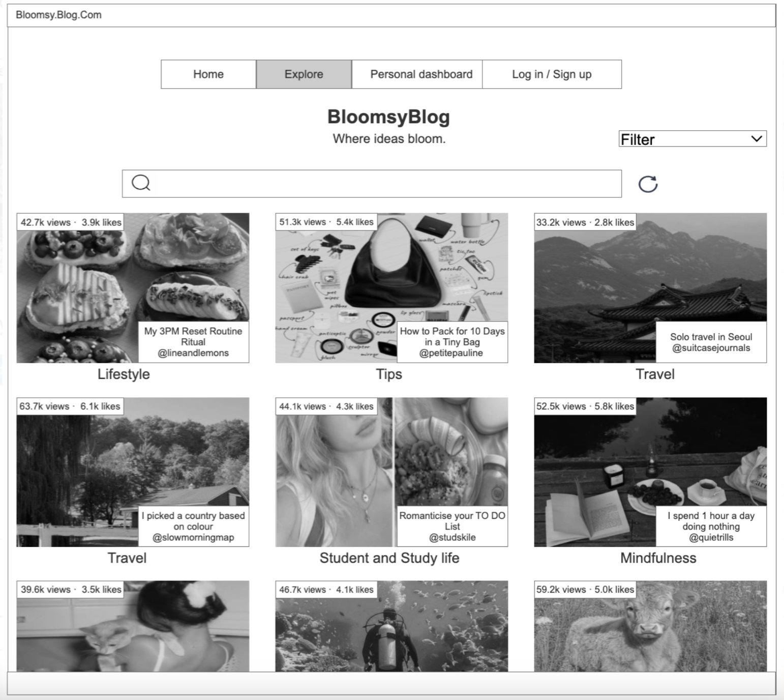Click the '51.3k views · 5.4k likes' badge
Screen dimensions: 784x700
(x=326, y=222)
